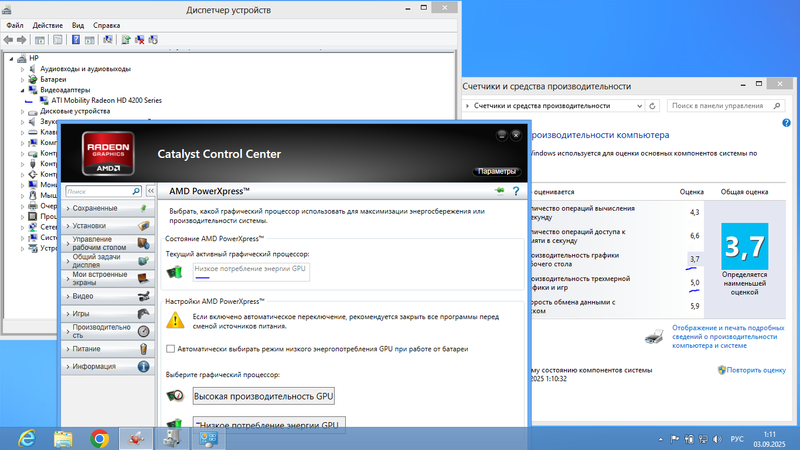Click the gauge icon next to Производительность
This screenshot has width=800, height=450.
(x=143, y=331)
